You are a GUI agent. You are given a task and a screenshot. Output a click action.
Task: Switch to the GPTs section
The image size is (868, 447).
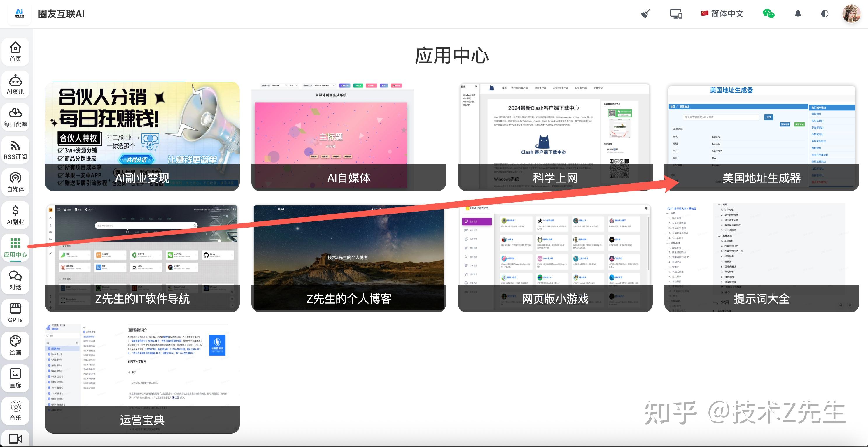pos(15,312)
